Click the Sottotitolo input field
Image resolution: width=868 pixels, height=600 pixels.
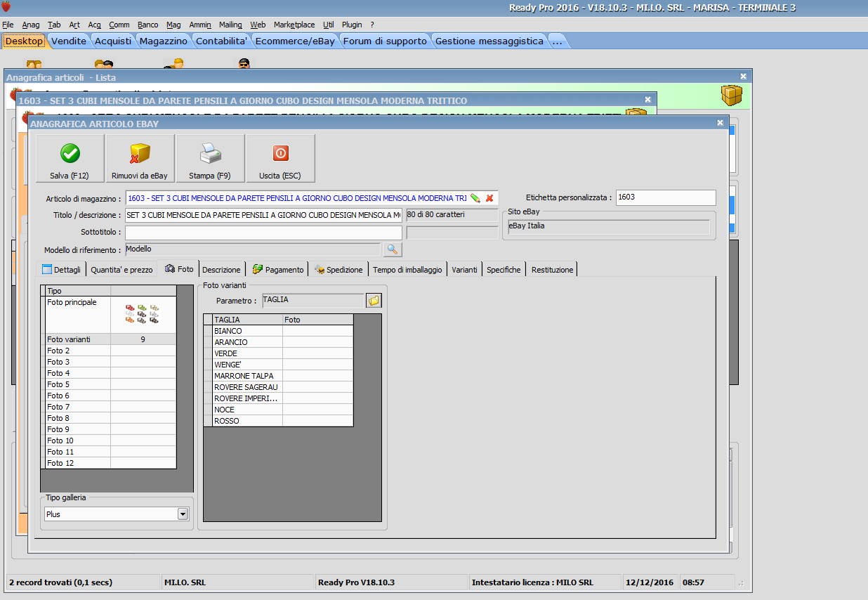(x=263, y=233)
